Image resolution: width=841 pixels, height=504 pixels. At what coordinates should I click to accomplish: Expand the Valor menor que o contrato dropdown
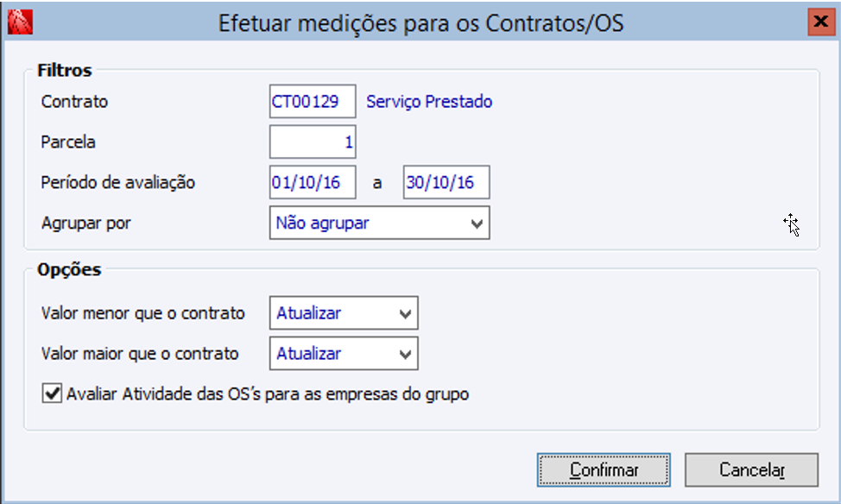(x=343, y=314)
